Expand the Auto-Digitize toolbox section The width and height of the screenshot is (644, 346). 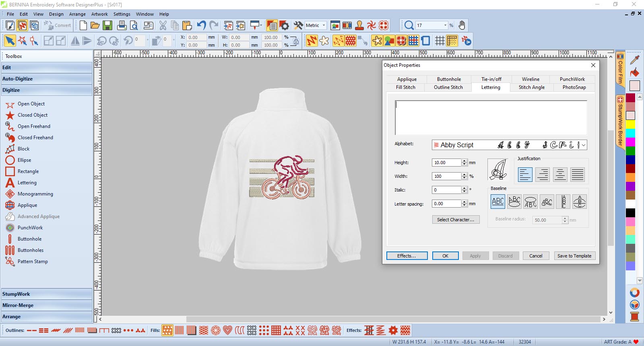click(x=46, y=79)
